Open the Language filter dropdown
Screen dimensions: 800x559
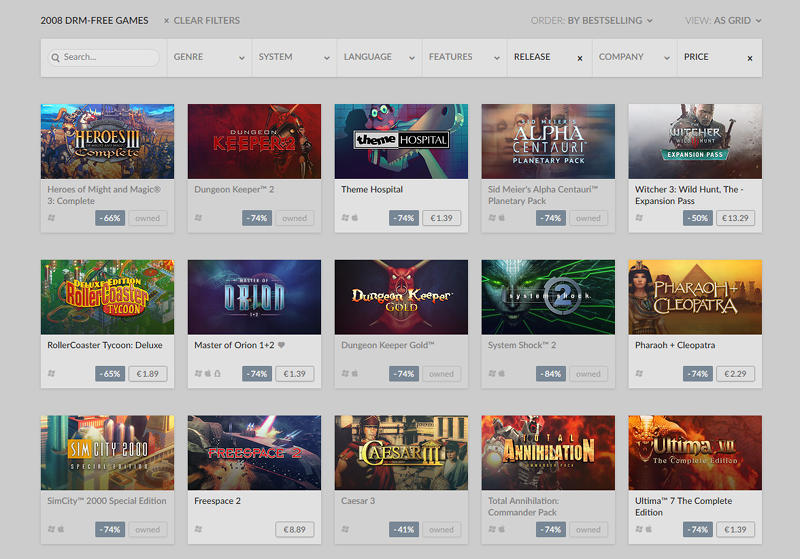click(378, 58)
